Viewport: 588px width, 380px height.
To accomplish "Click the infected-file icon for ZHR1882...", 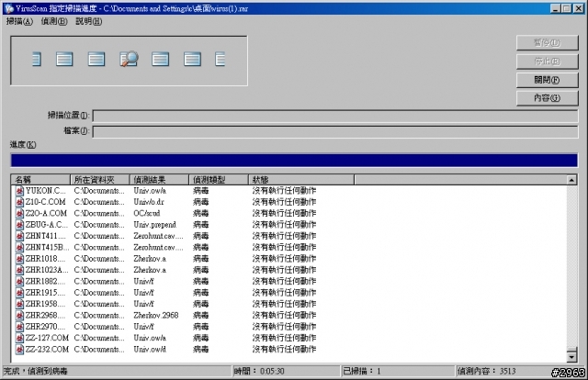I will (x=19, y=282).
